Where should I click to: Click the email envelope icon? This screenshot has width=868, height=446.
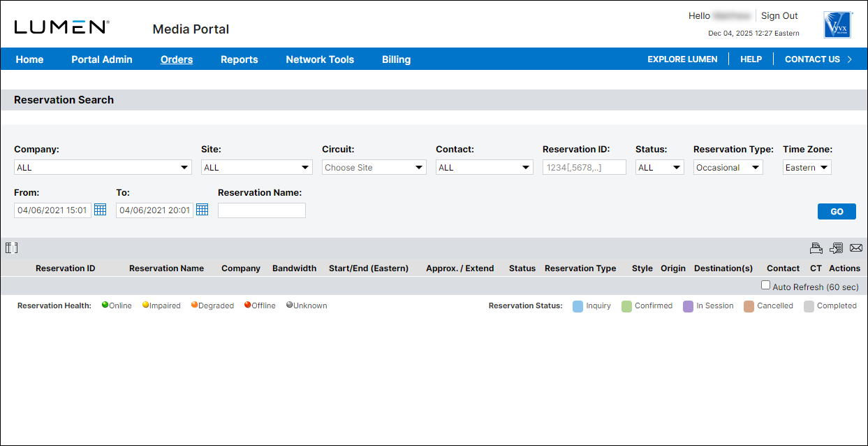coord(855,248)
